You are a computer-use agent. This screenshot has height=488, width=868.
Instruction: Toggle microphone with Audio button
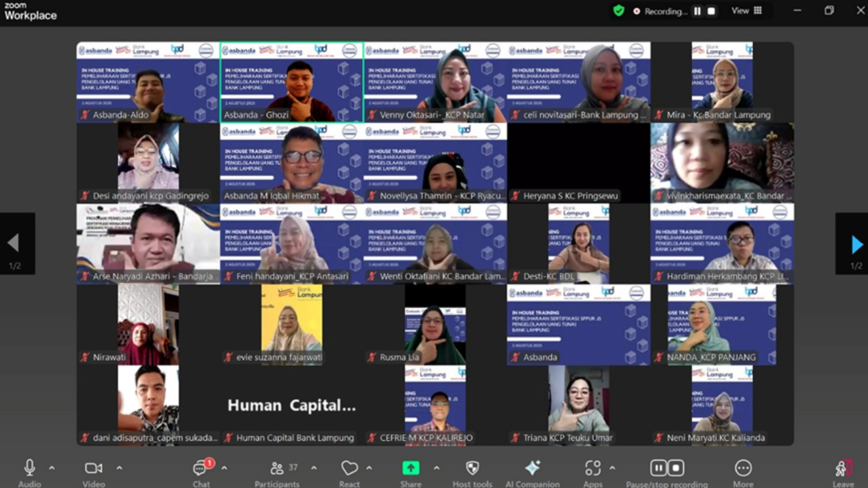tap(30, 469)
